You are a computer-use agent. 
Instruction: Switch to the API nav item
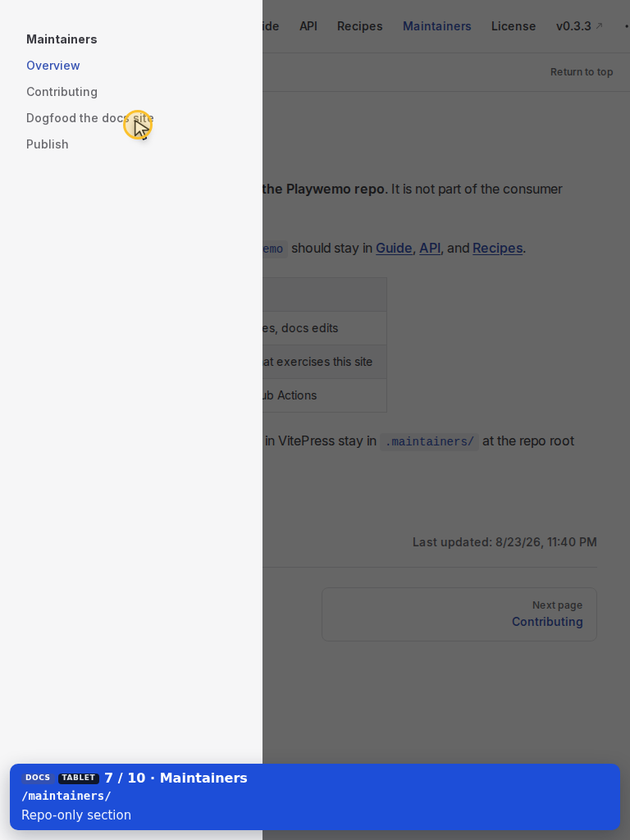tap(308, 26)
